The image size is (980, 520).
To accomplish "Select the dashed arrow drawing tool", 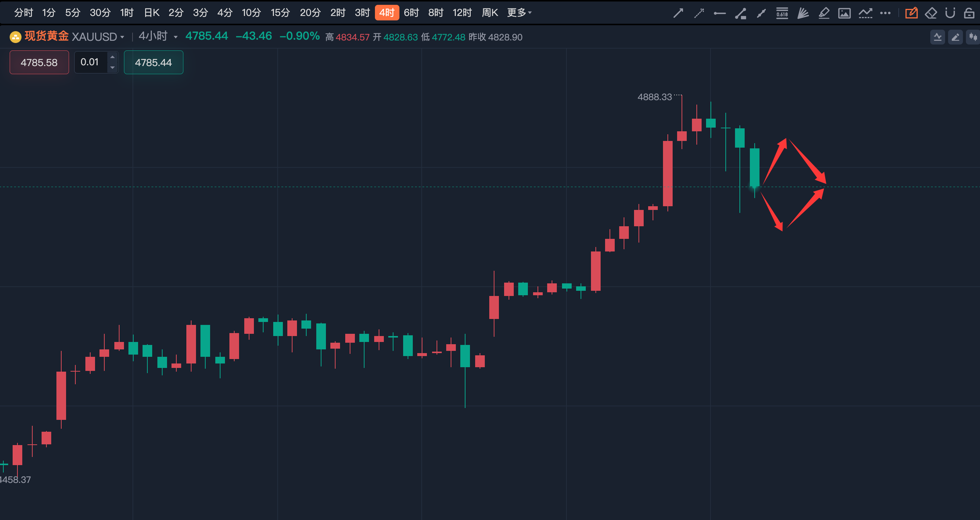I will (x=699, y=13).
